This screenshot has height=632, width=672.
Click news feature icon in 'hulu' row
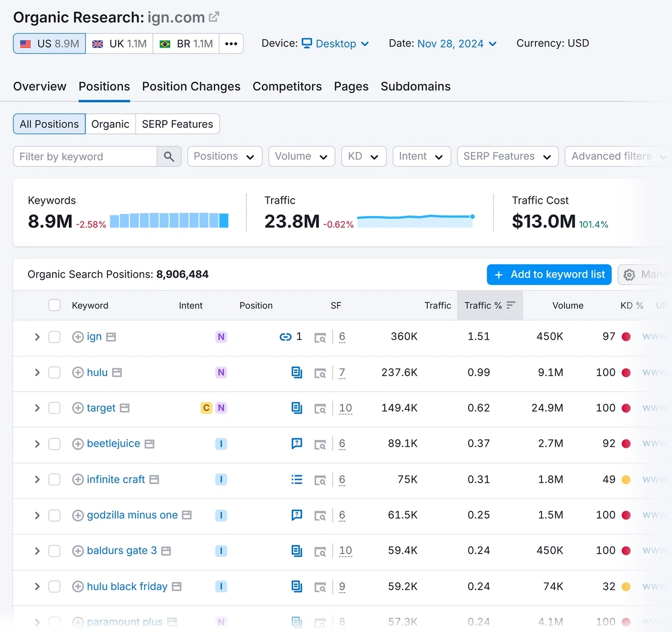(x=297, y=372)
